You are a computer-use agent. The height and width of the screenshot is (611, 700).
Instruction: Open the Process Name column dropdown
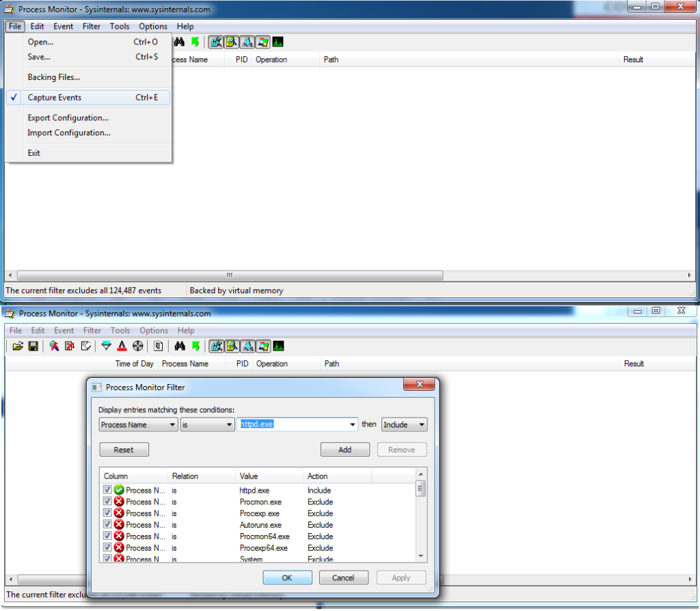coord(138,424)
